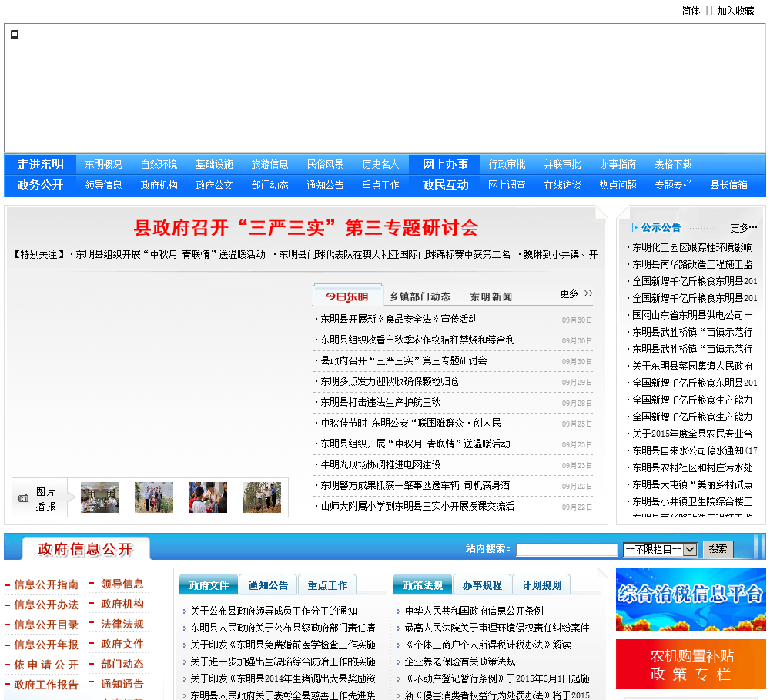
Task: Open news 东明县开展新《食品安全法》宣传活动
Action: pyautogui.click(x=399, y=320)
